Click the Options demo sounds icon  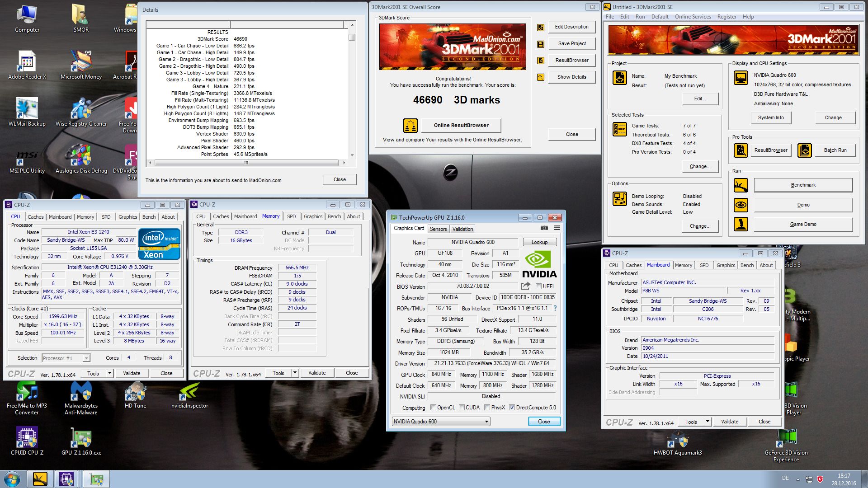619,199
